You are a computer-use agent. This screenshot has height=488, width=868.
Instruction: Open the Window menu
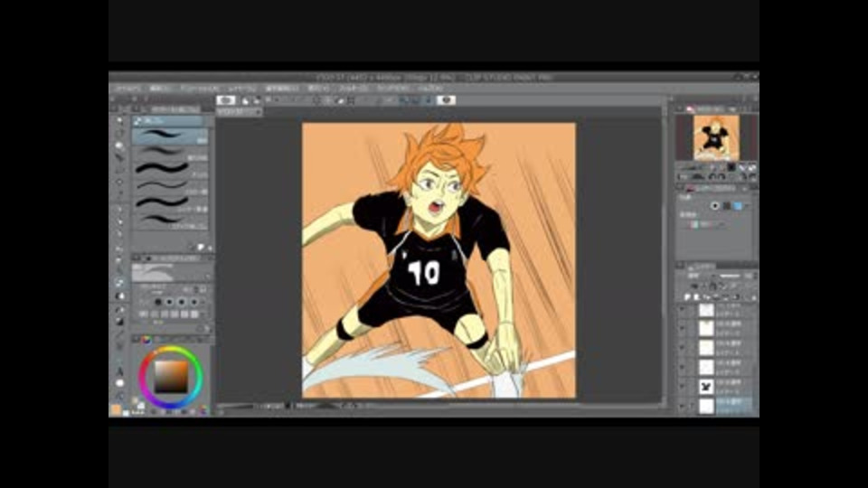pos(393,89)
